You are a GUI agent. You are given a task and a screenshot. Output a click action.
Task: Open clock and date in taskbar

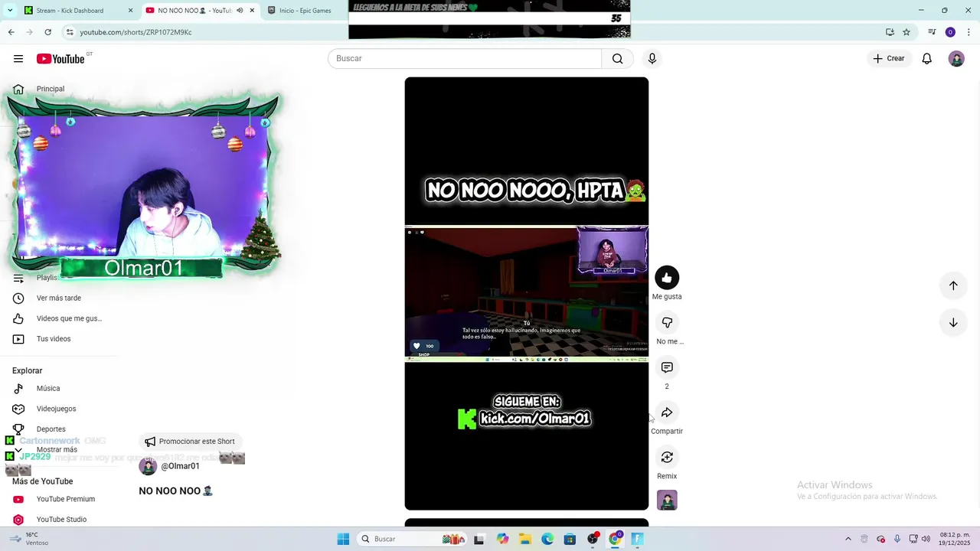pos(955,539)
